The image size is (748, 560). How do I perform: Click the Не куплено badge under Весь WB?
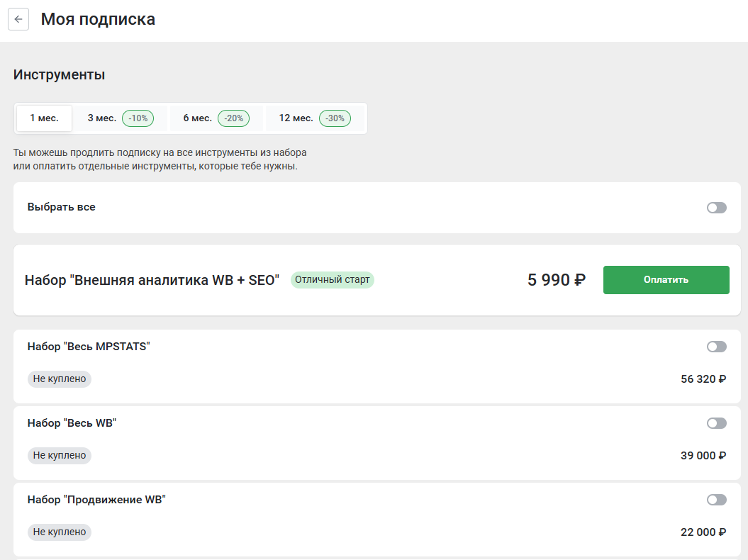click(60, 456)
